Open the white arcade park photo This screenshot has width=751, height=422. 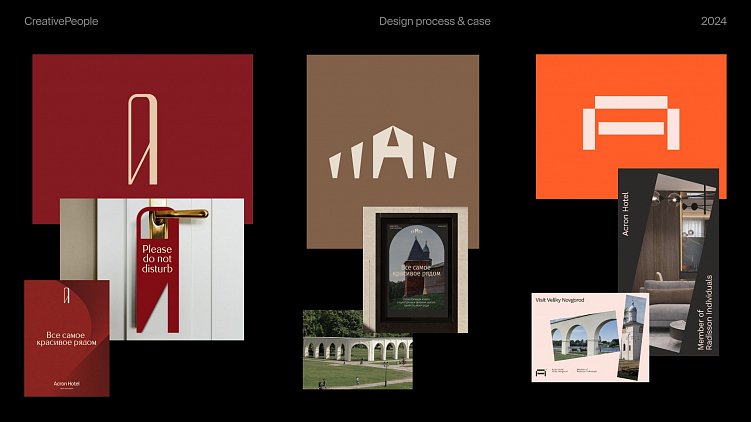[357, 350]
